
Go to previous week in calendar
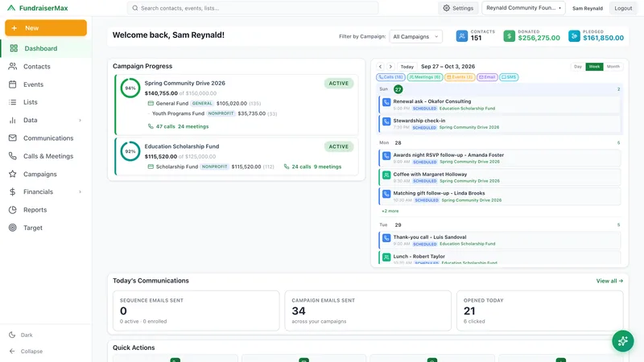380,67
